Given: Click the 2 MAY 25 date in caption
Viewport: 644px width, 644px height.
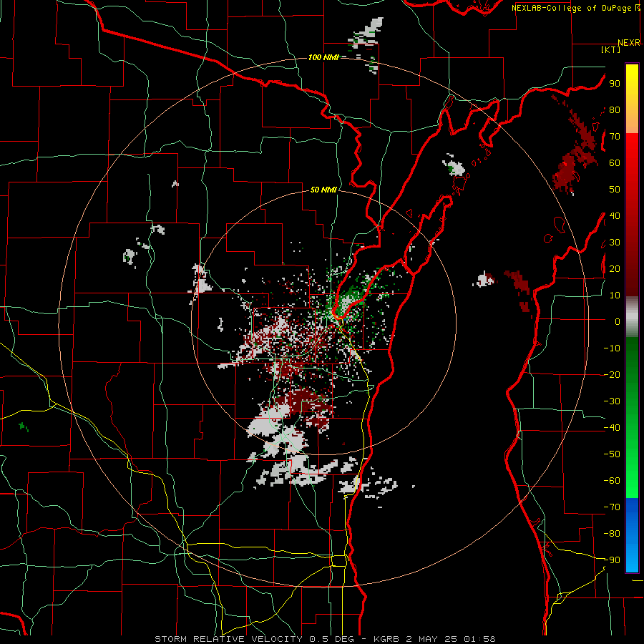Looking at the screenshot, I should point(432,639).
